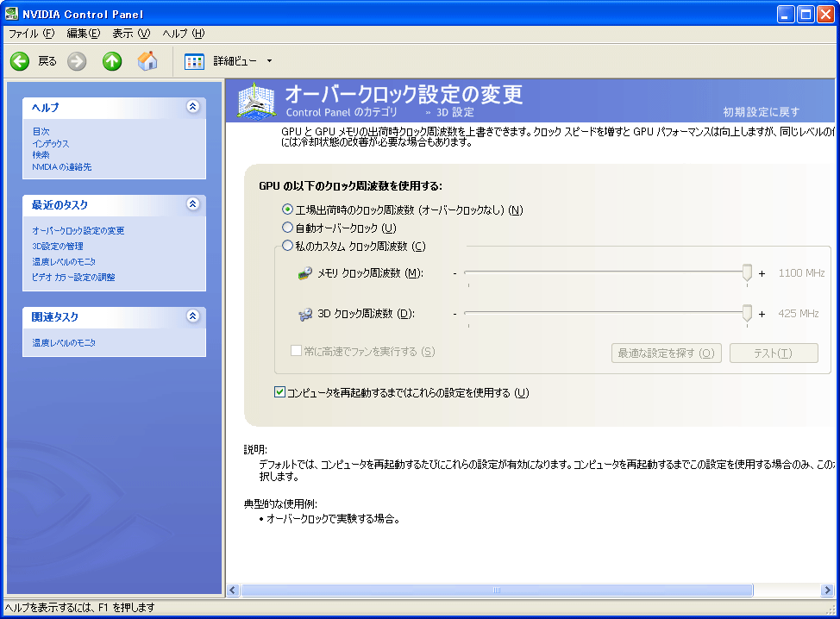Open the 詳細ビュー dropdown arrow

[269, 61]
